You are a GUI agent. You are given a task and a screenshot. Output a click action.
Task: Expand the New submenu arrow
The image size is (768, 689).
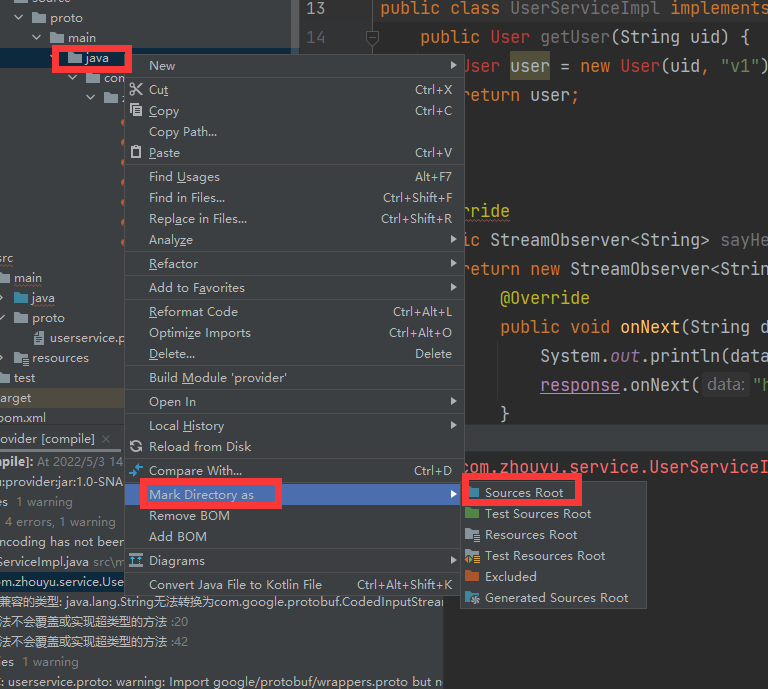[x=454, y=65]
